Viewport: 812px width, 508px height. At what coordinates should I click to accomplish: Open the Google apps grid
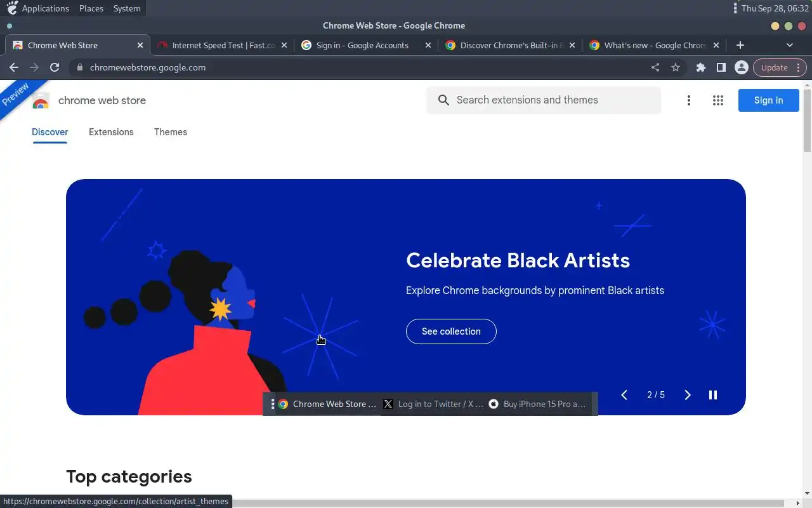718,100
